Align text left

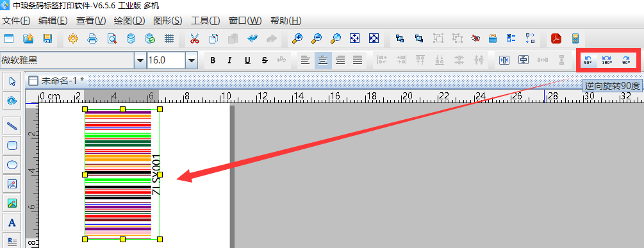pyautogui.click(x=305, y=60)
